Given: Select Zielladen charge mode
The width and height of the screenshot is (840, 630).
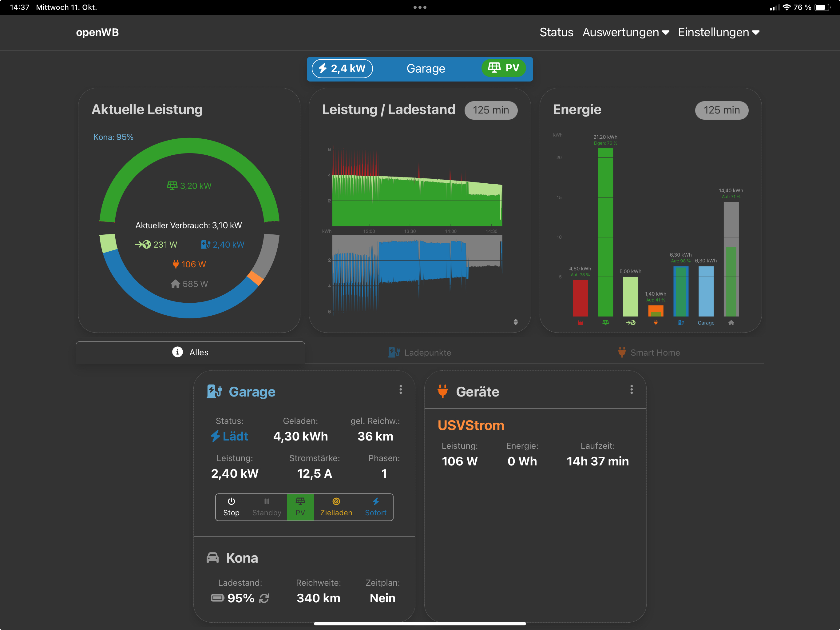Looking at the screenshot, I should pyautogui.click(x=336, y=507).
